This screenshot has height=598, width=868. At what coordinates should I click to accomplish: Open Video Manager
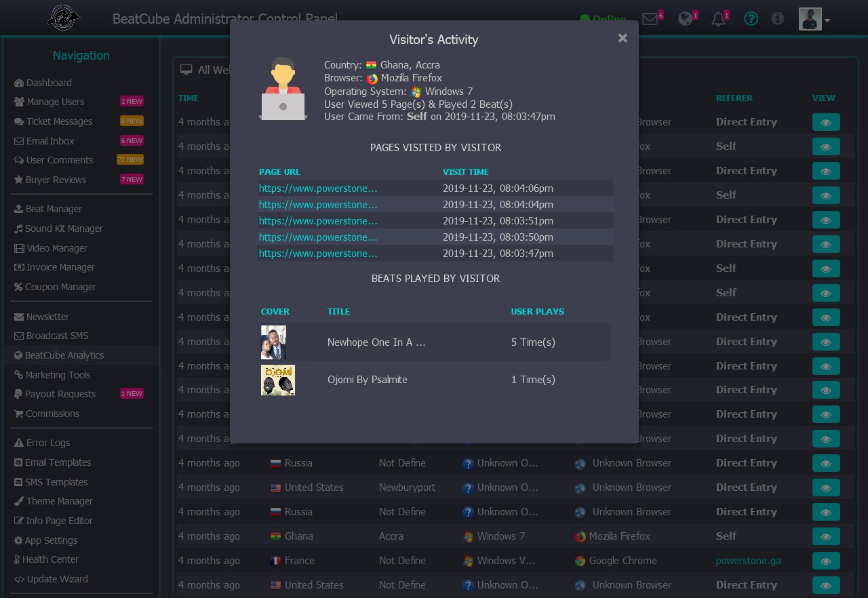pyautogui.click(x=51, y=248)
